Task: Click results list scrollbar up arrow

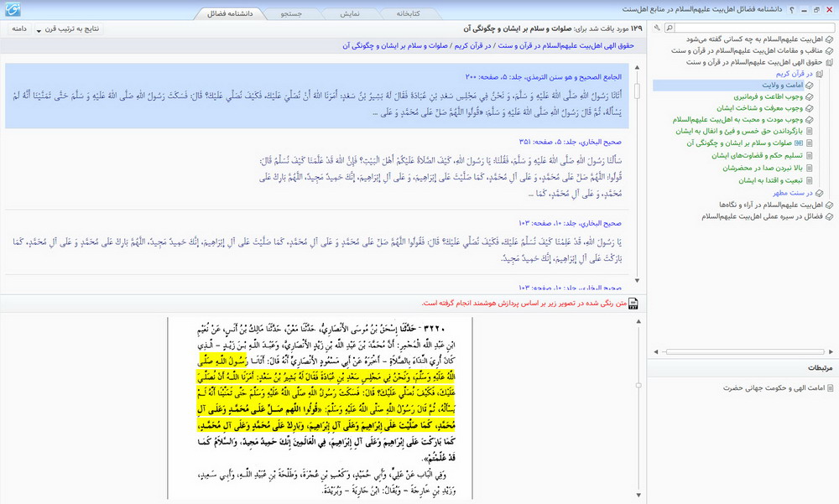Action: [x=637, y=67]
